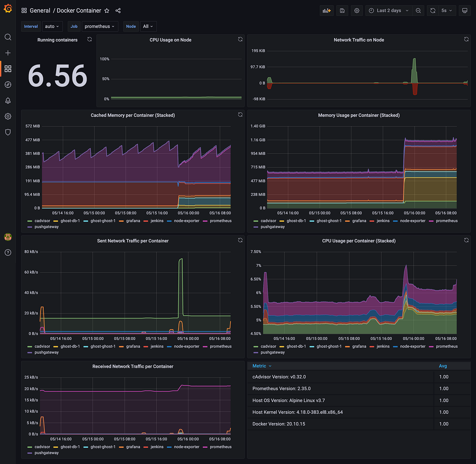Open the CPU Usage on Node panel title menu
Screen dimensions: 476x464
point(171,40)
